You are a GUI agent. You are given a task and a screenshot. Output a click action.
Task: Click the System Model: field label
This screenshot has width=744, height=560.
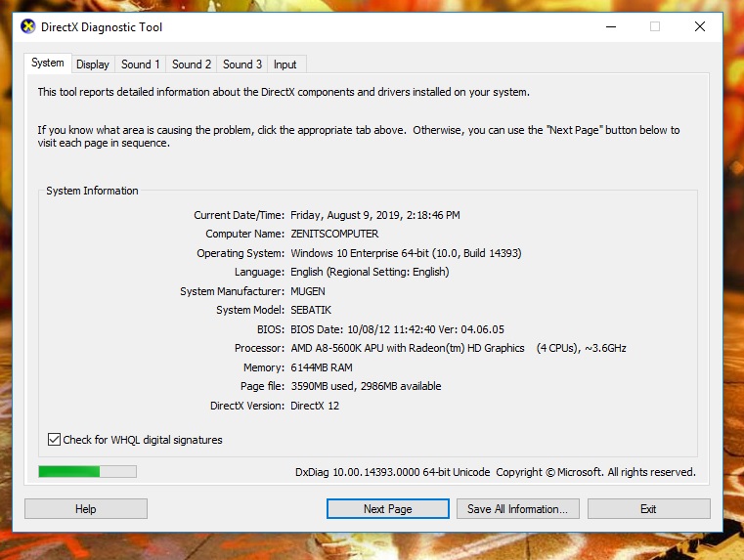tap(250, 310)
